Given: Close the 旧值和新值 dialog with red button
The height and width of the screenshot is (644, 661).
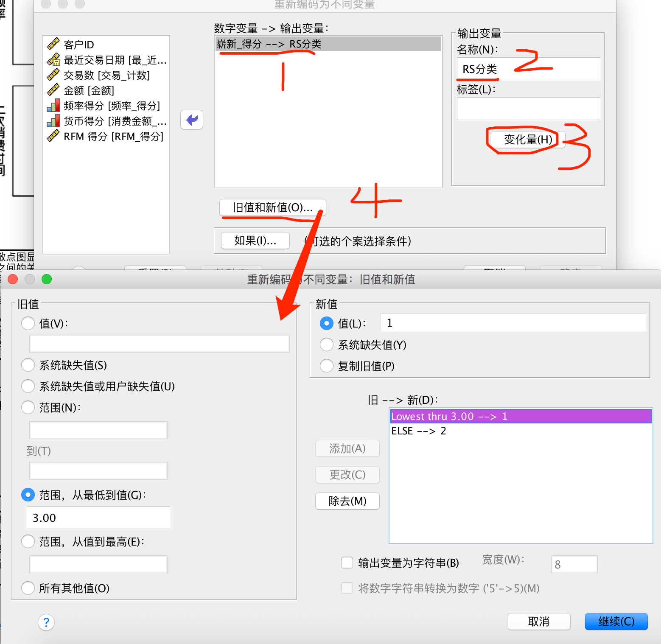Looking at the screenshot, I should click(13, 279).
